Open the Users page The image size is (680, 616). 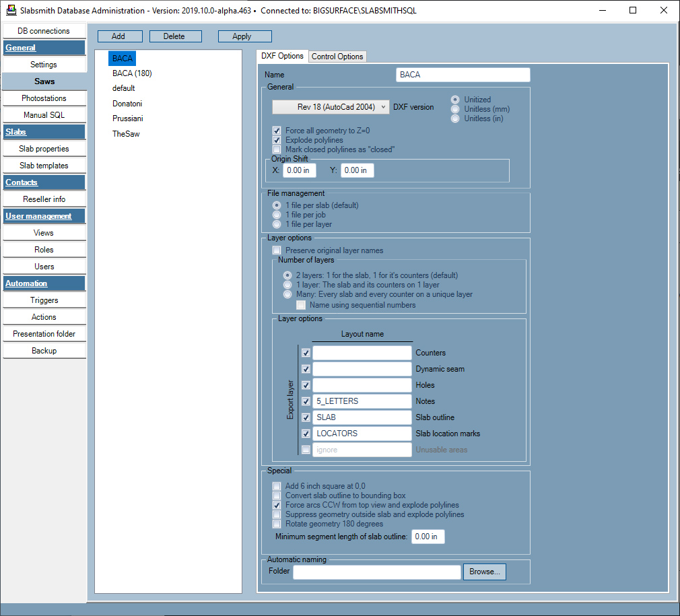(44, 267)
